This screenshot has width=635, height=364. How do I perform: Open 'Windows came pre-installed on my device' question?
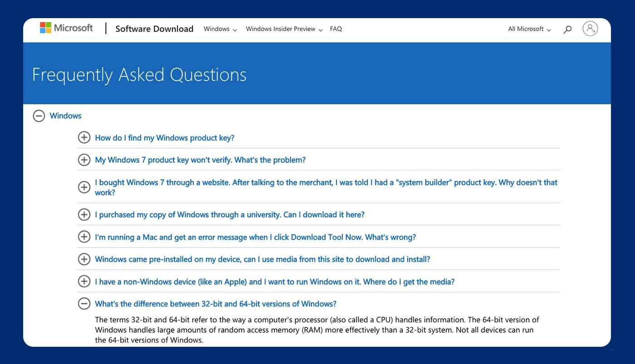coord(263,259)
